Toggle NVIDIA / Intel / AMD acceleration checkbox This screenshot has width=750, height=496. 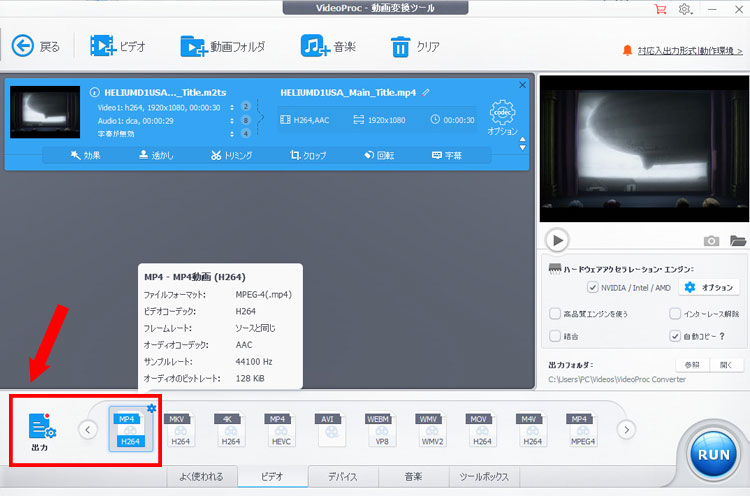point(592,287)
